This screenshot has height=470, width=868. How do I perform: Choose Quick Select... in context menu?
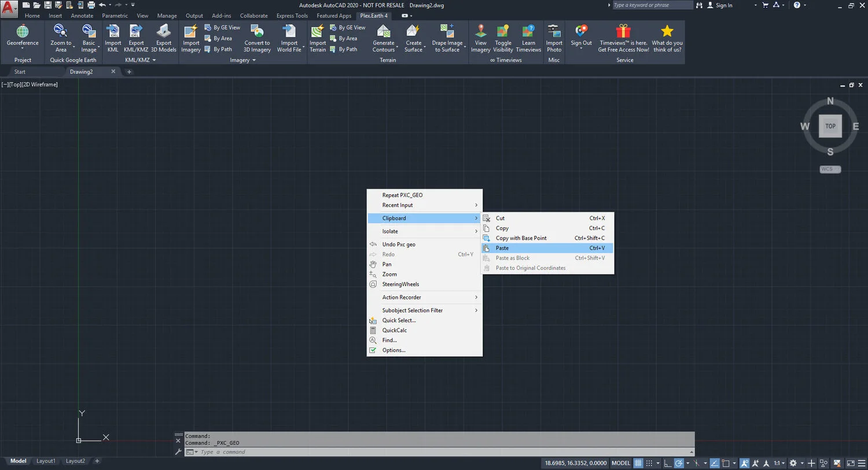point(425,320)
